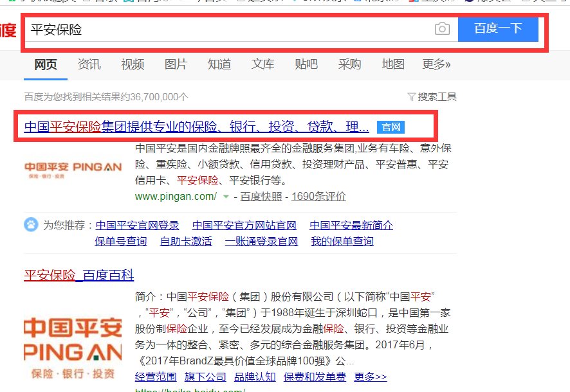Viewport: 570px width, 392px height.
Task: Open the 资讯 tab
Action: (x=89, y=64)
